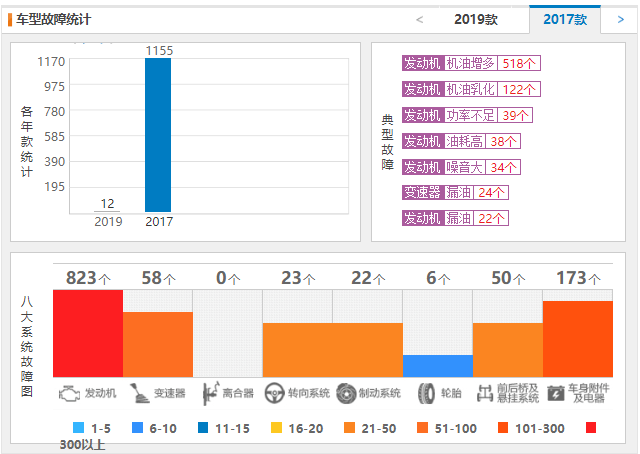Click the red 300以上 legend swatch
640x454 pixels.
pyautogui.click(x=591, y=427)
